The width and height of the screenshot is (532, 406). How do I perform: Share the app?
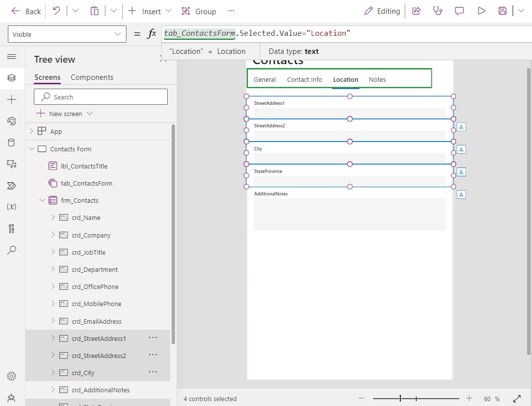coord(416,11)
